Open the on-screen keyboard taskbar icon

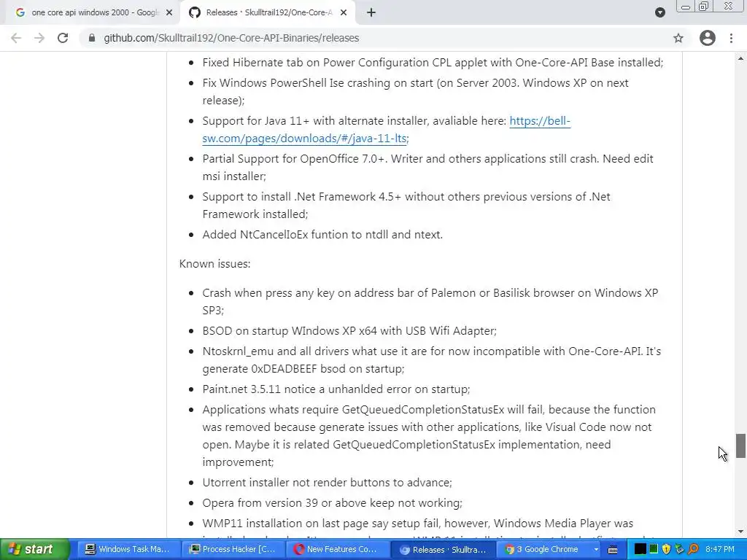[613, 550]
